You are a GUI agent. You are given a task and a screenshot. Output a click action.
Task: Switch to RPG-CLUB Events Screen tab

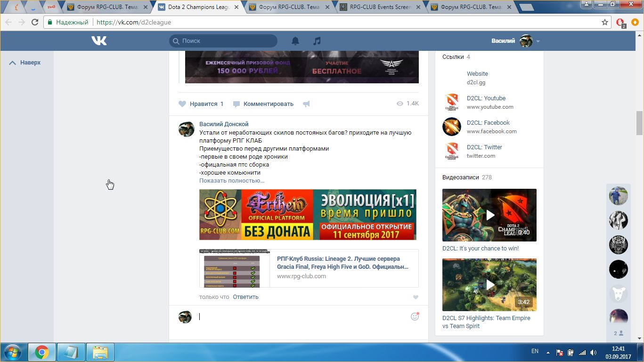click(380, 7)
